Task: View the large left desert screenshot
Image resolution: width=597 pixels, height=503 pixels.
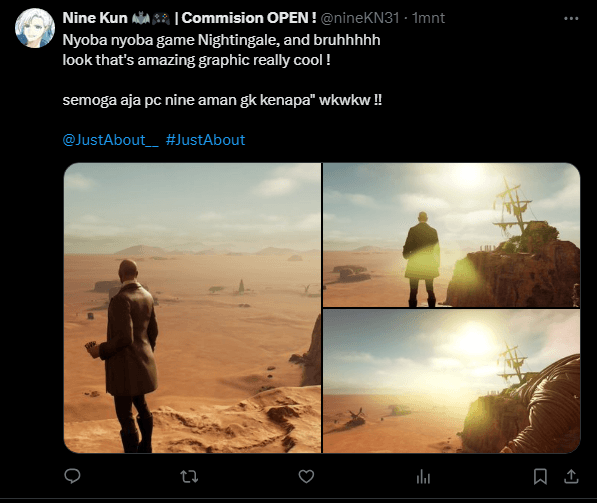Action: (192, 308)
